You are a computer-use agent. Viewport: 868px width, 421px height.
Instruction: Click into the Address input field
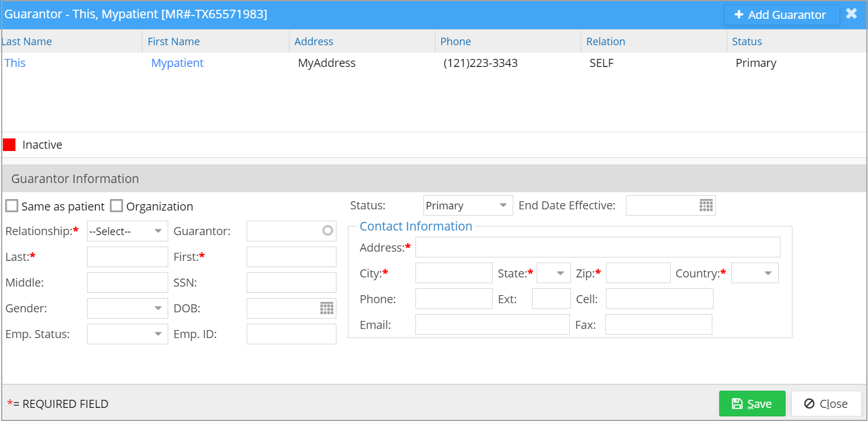pos(597,247)
